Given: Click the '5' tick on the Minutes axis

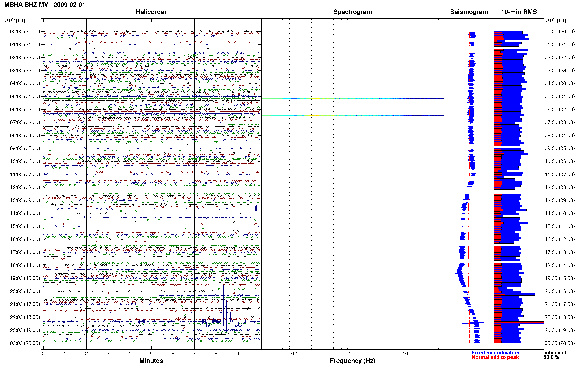Looking at the screenshot, I should tap(151, 354).
